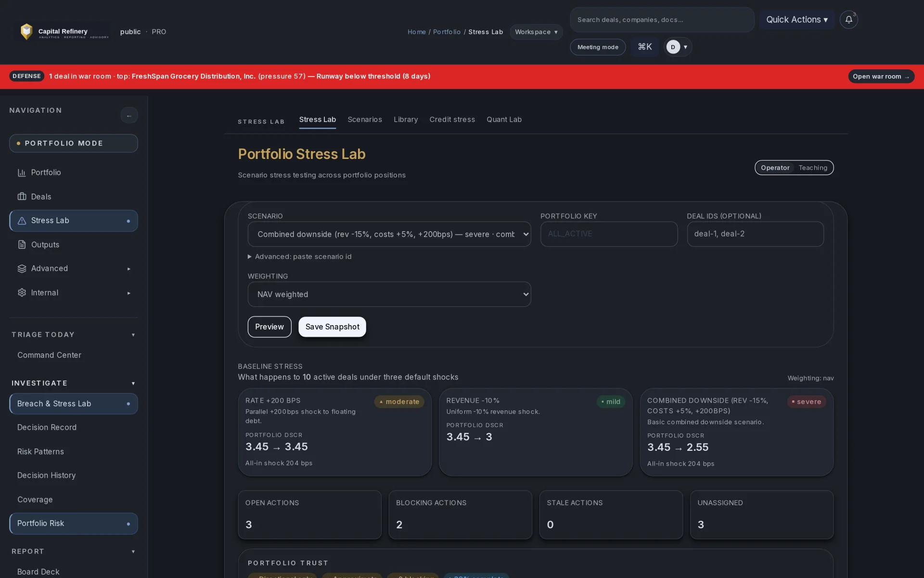Click the D user avatar
This screenshot has height=578, width=924.
pyautogui.click(x=673, y=47)
